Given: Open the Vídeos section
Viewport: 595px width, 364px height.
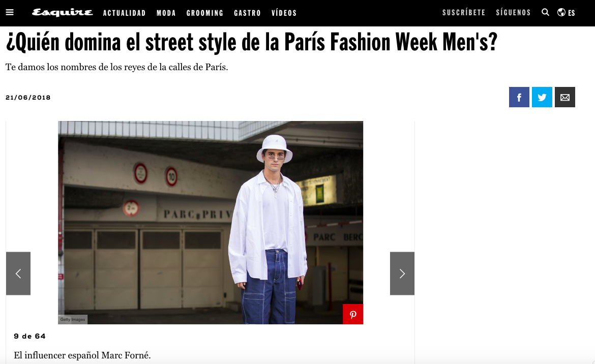Looking at the screenshot, I should point(284,13).
